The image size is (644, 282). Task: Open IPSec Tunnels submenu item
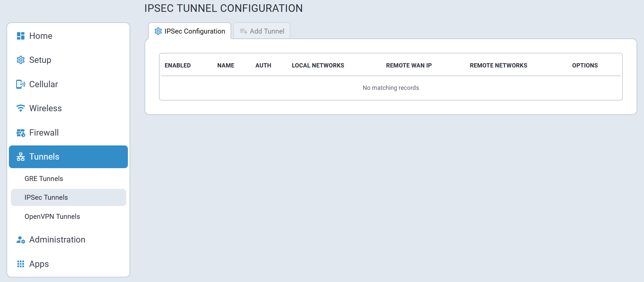pyautogui.click(x=46, y=197)
